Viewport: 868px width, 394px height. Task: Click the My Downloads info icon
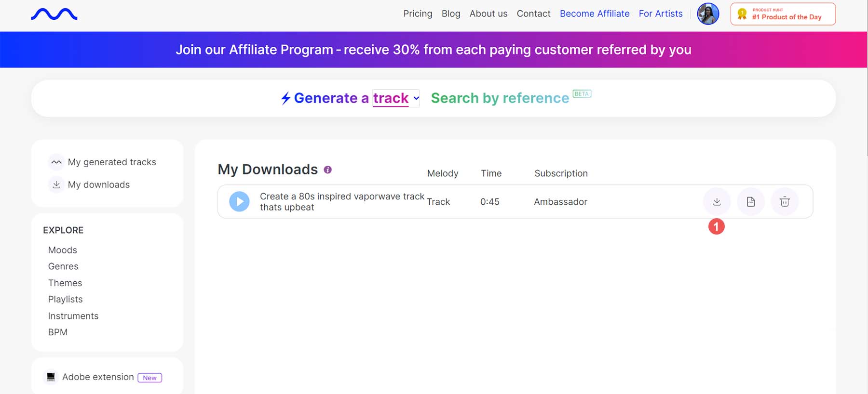click(x=328, y=170)
